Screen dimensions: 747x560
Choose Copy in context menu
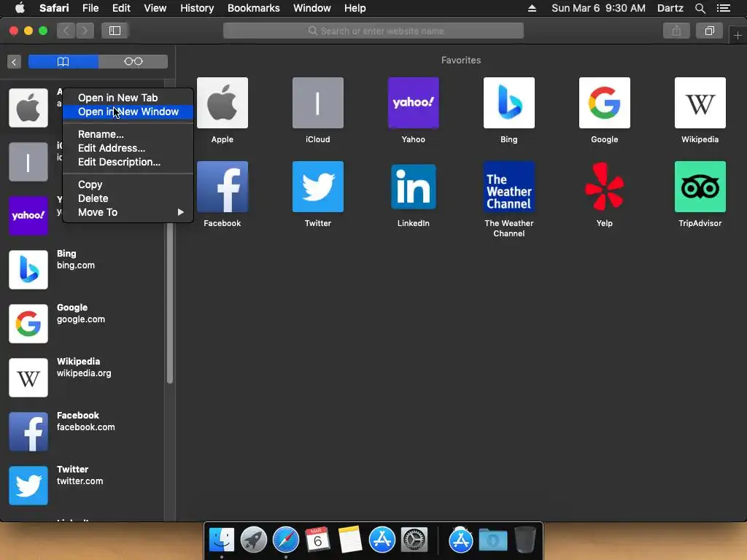[128, 184]
